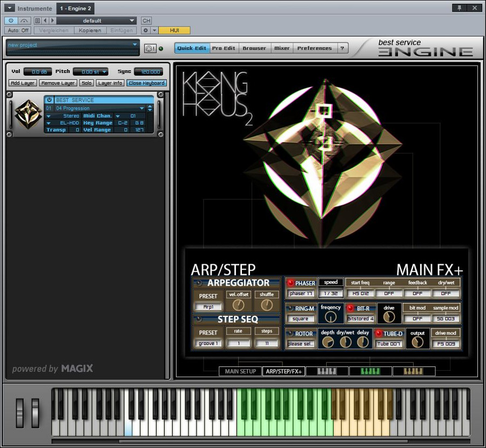Click the yellow HUI button
The width and height of the screenshot is (486, 448).
tap(174, 30)
